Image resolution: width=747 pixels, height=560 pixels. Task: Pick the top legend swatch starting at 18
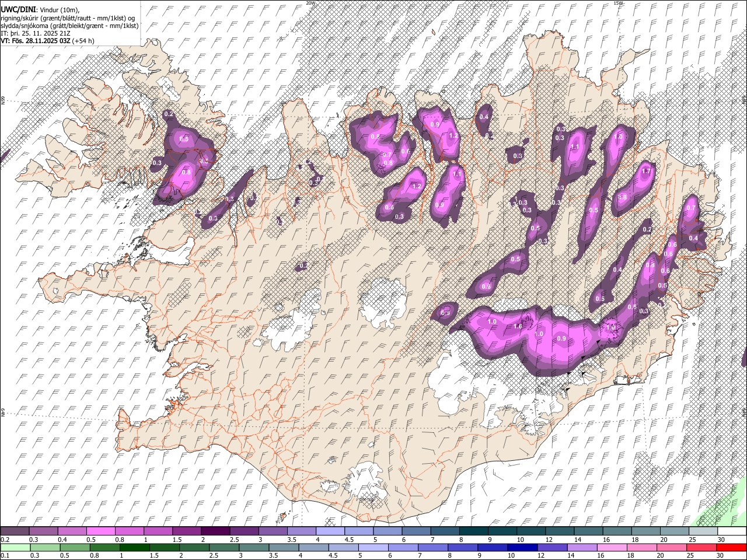coord(647,531)
